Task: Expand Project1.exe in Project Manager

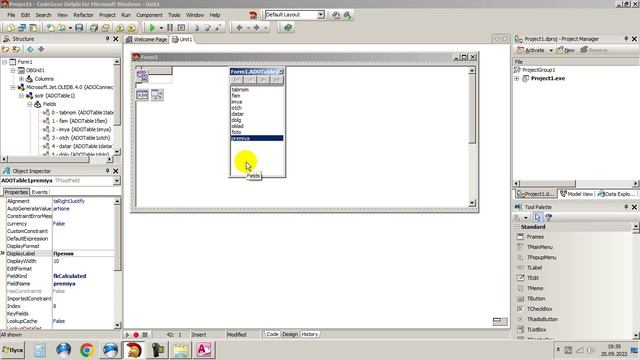Action: tap(517, 78)
